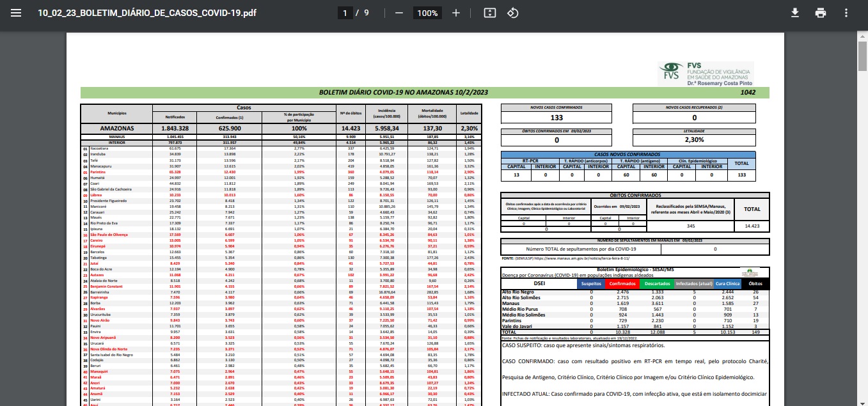Click the Novos Casos Confirmados value 133

coord(556,118)
